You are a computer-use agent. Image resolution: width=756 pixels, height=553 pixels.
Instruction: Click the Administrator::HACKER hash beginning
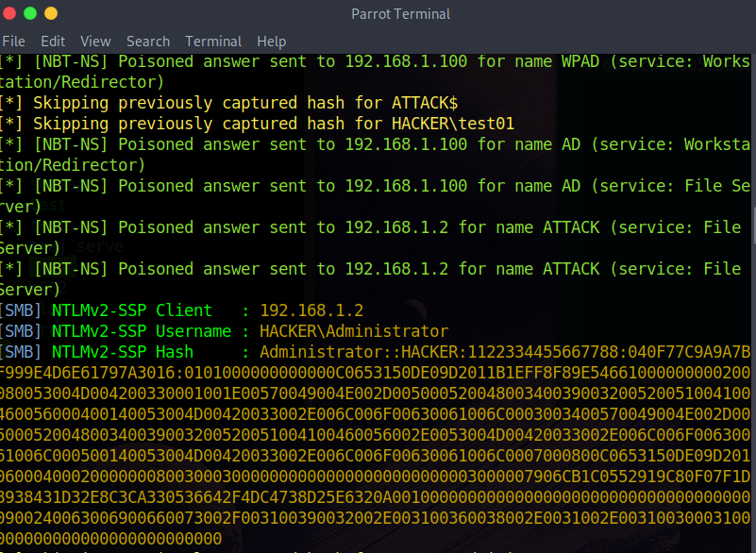point(354,352)
